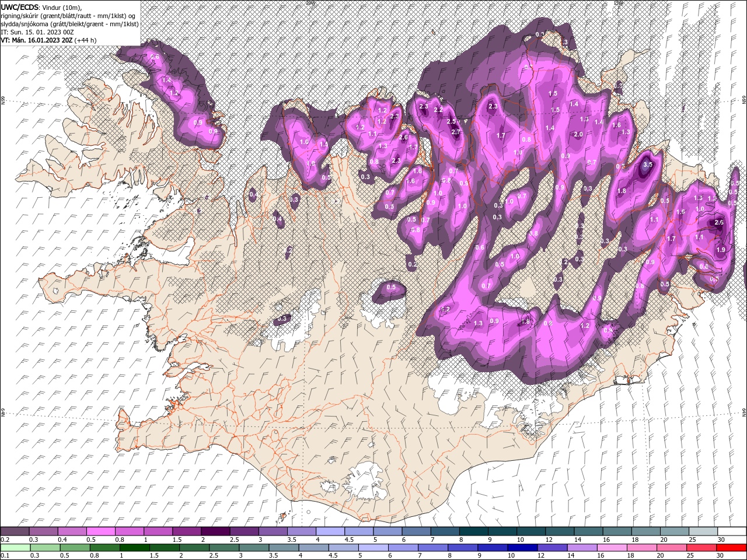Click the '14' label in the upper legend row
The height and width of the screenshot is (560, 747).
577,540
